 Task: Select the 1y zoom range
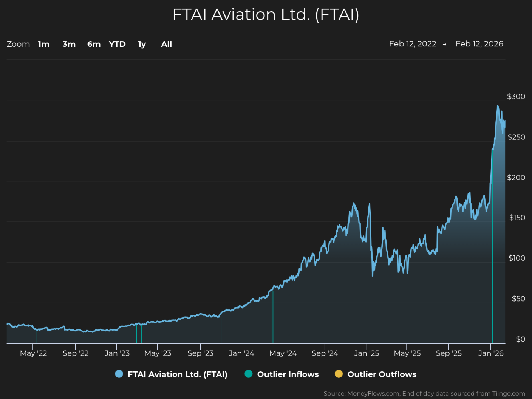click(142, 44)
